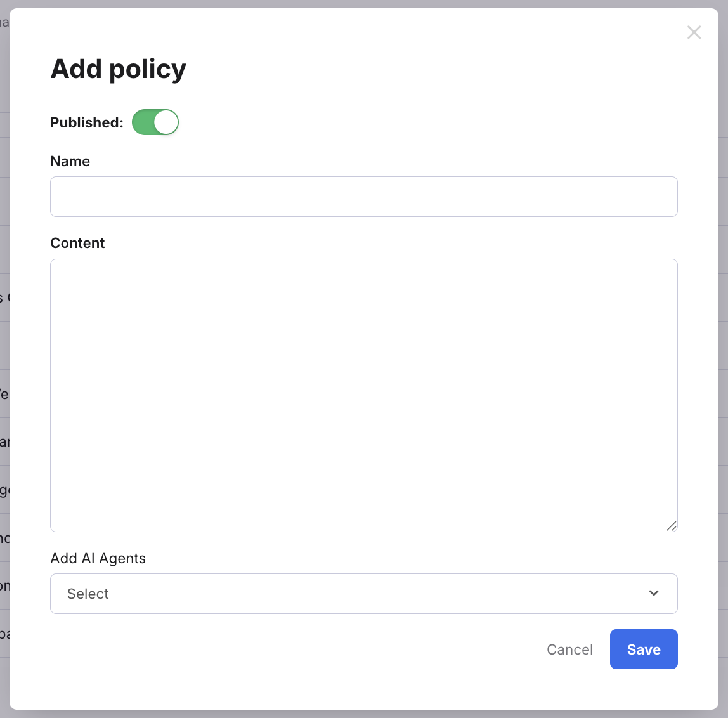This screenshot has width=728, height=718.
Task: Close the Add policy dialog
Action: (x=694, y=32)
